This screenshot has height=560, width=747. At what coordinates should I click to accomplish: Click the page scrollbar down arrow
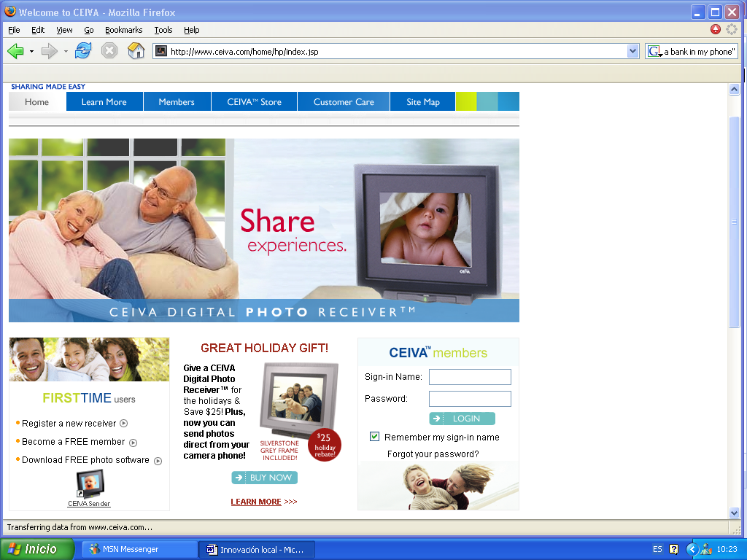[734, 513]
